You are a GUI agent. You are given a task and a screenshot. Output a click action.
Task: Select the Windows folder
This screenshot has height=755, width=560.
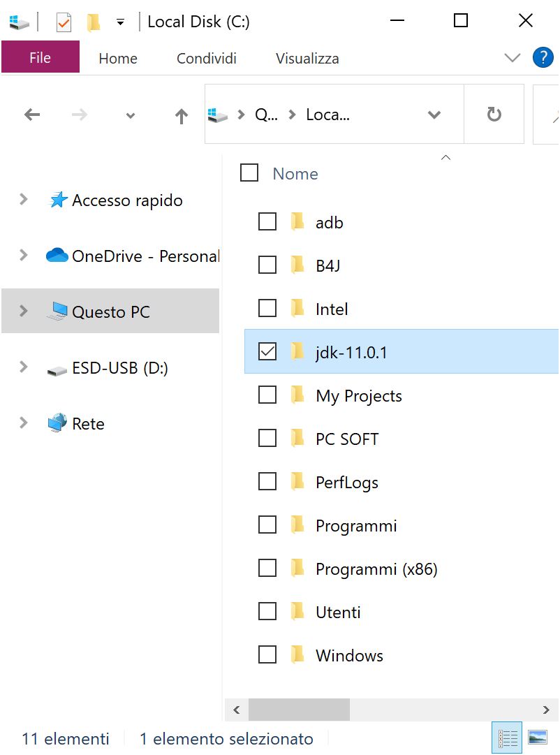coord(349,656)
